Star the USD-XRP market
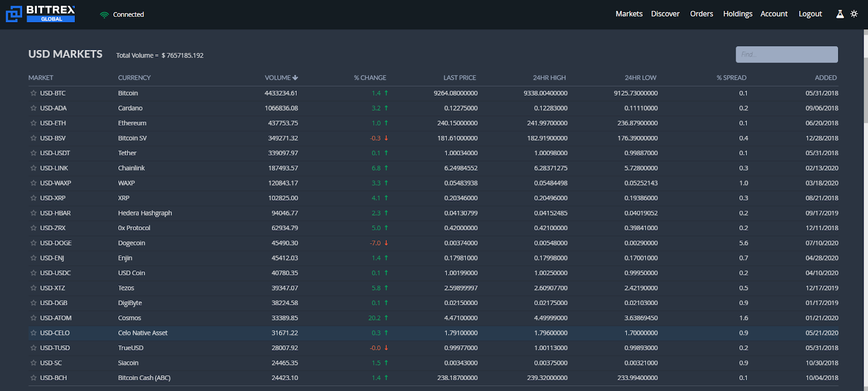868x391 pixels. 34,198
